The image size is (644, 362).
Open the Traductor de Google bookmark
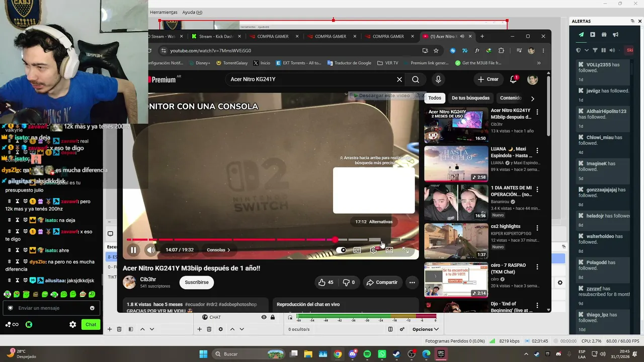click(349, 63)
